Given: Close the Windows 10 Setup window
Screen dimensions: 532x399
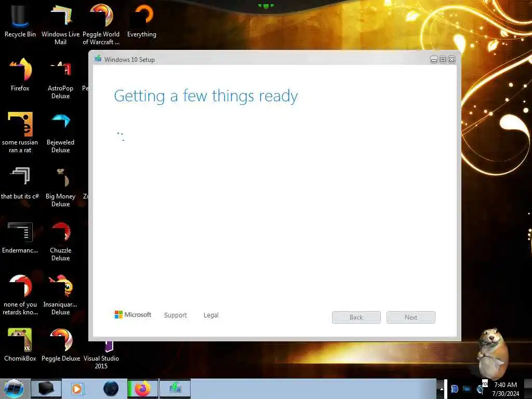Looking at the screenshot, I should coord(451,60).
